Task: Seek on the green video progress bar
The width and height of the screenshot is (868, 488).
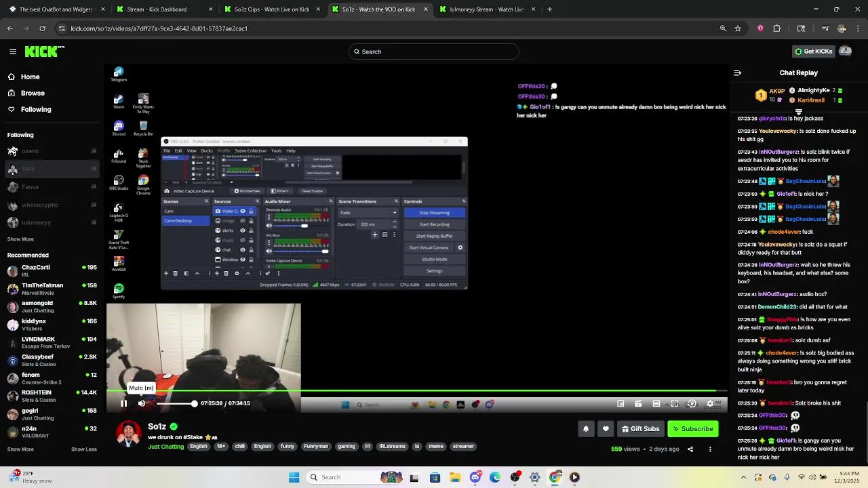Action: [416, 390]
